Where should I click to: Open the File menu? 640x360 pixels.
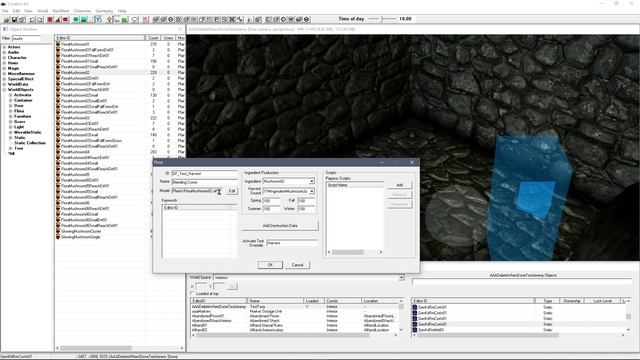(5, 11)
